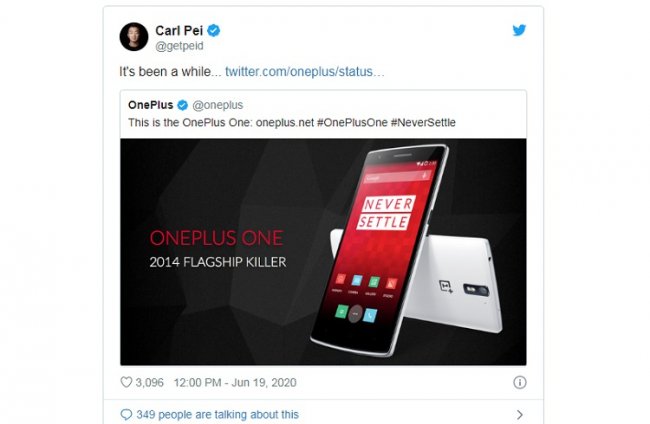Click the 12:00 PM - Jun 19, 2020 timestamp
The height and width of the screenshot is (424, 650).
[x=235, y=382]
